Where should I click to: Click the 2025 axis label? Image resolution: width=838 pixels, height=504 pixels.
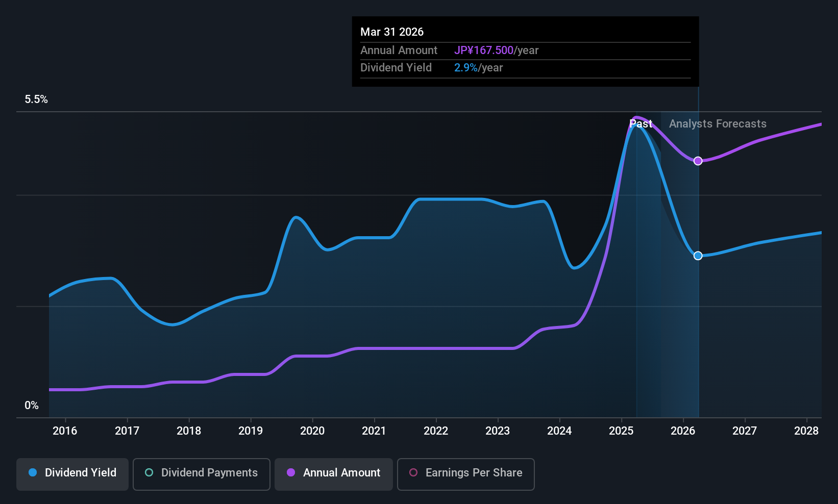click(x=621, y=431)
